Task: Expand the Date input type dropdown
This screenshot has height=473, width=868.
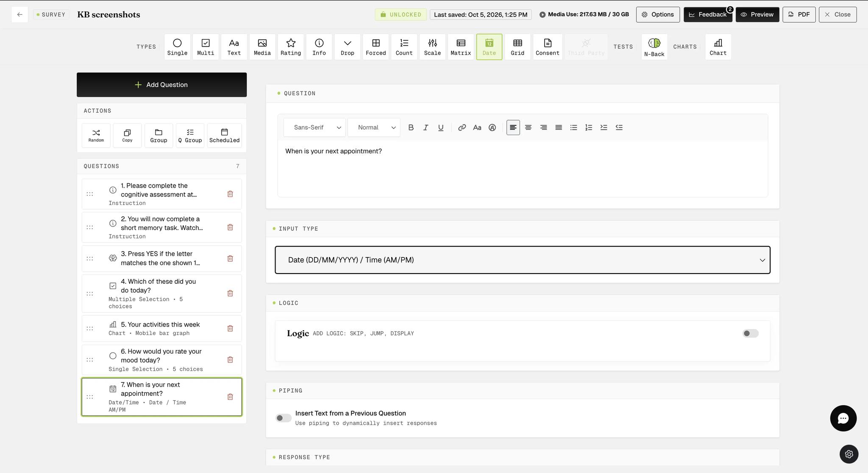Action: [522, 260]
